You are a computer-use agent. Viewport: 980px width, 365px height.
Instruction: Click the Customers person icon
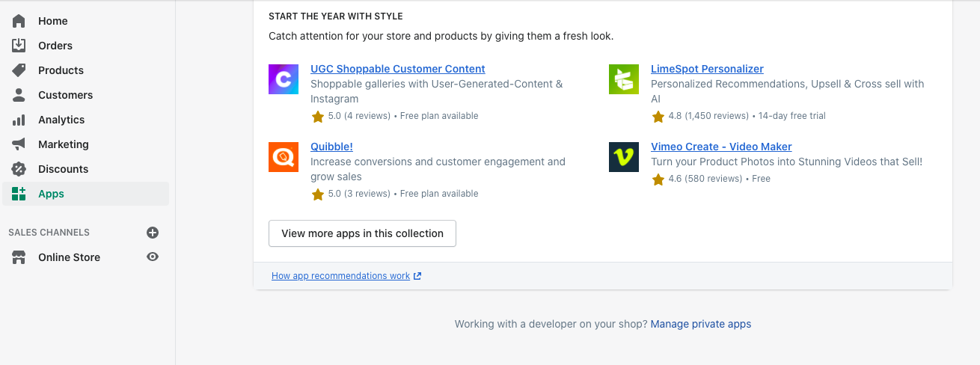(x=19, y=95)
